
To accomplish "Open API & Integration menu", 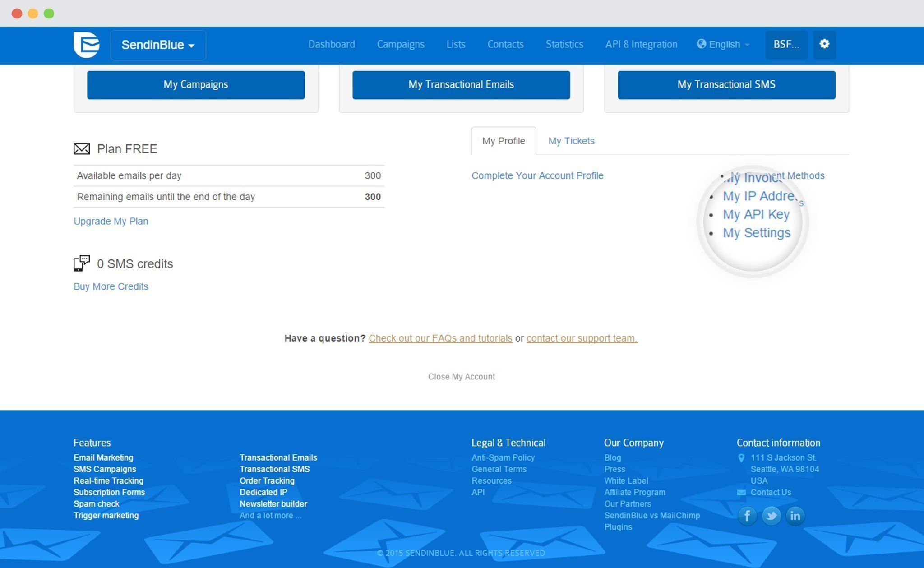I will [641, 44].
